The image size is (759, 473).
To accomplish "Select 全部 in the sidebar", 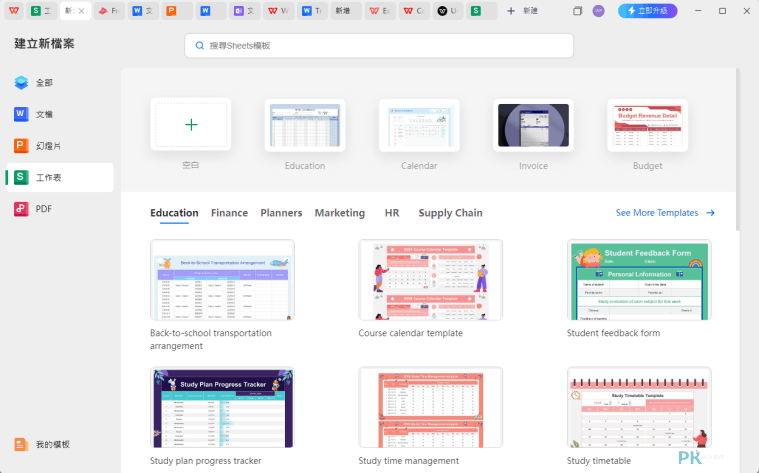I will coord(60,83).
